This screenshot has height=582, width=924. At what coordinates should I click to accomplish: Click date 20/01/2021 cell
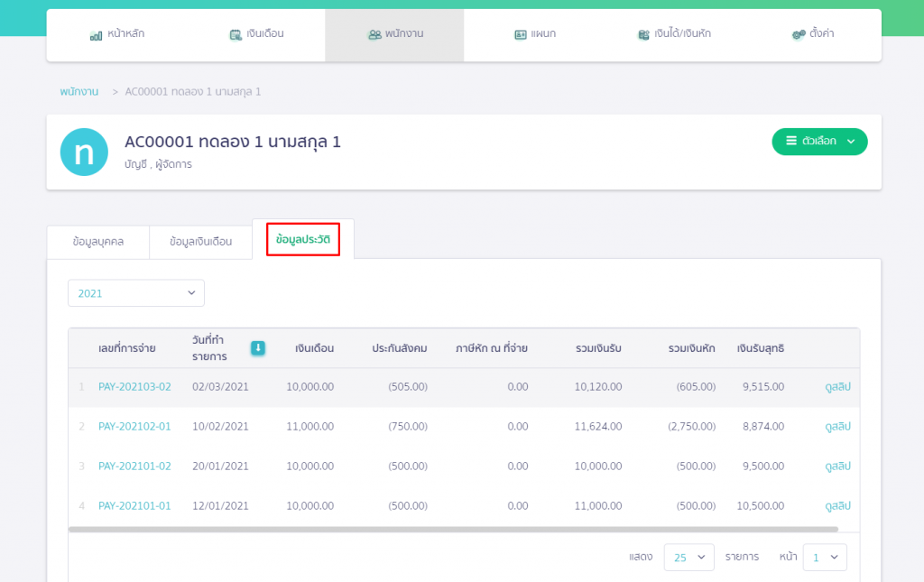(220, 466)
